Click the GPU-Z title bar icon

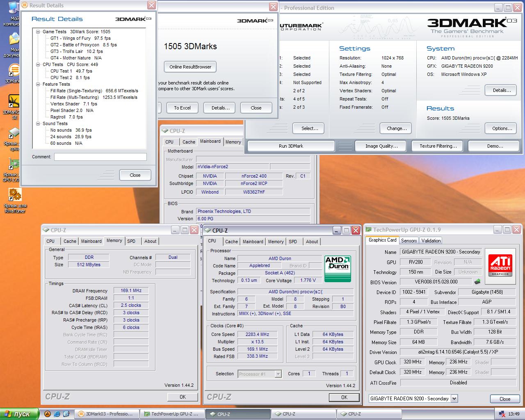369,230
